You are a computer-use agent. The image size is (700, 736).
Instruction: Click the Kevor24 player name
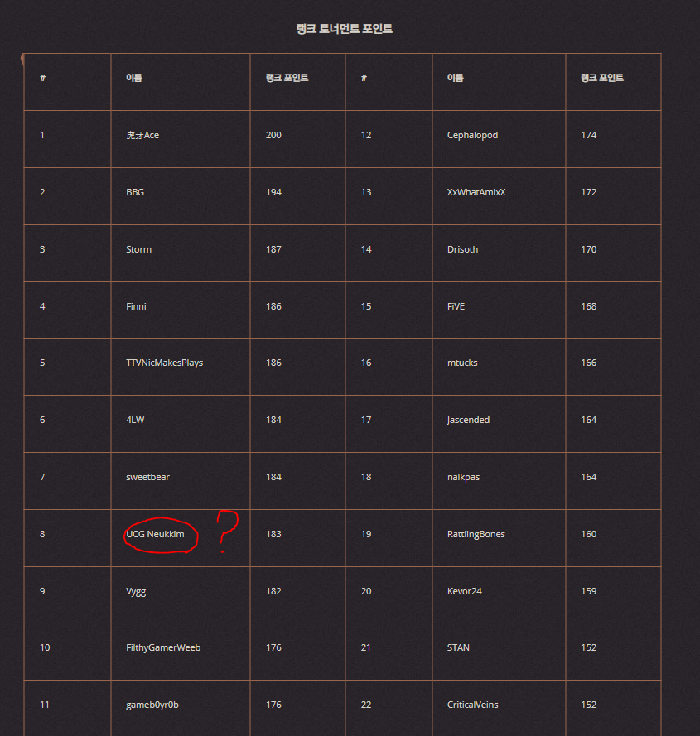[x=465, y=591]
